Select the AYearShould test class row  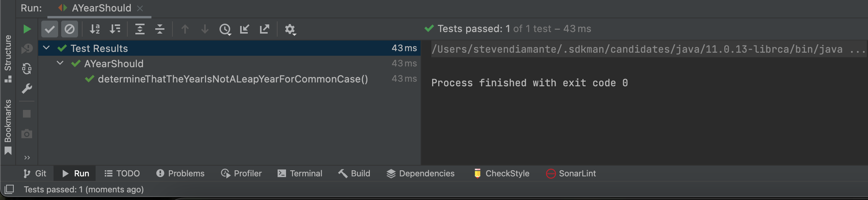(229, 63)
